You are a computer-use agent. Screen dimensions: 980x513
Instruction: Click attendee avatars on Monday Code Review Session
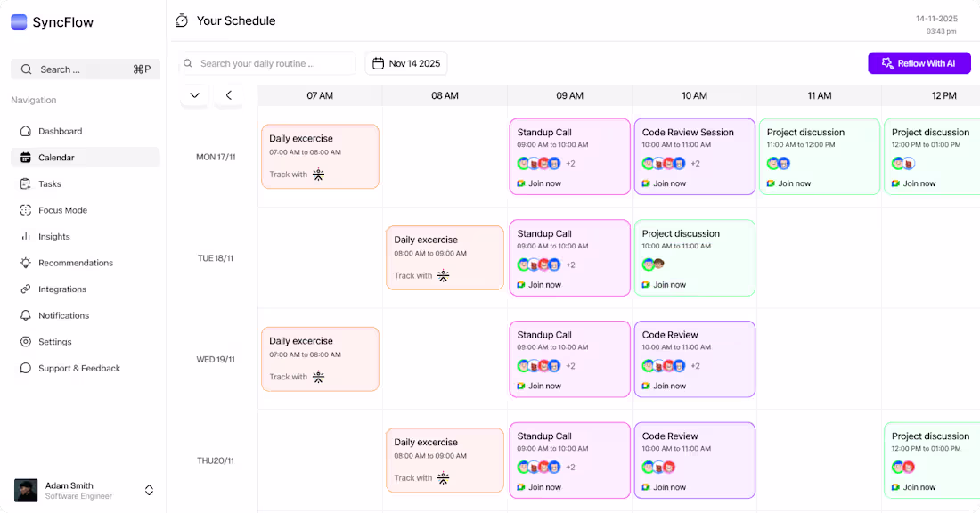coord(664,164)
